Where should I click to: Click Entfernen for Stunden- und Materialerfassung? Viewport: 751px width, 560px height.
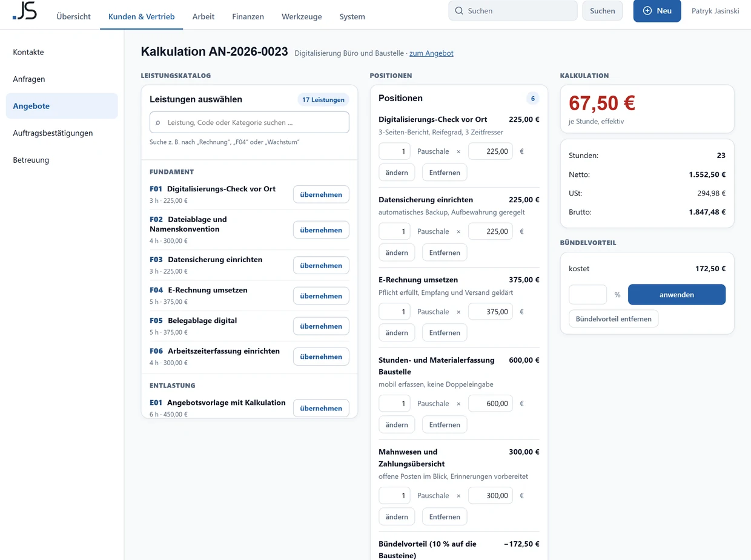tap(445, 424)
